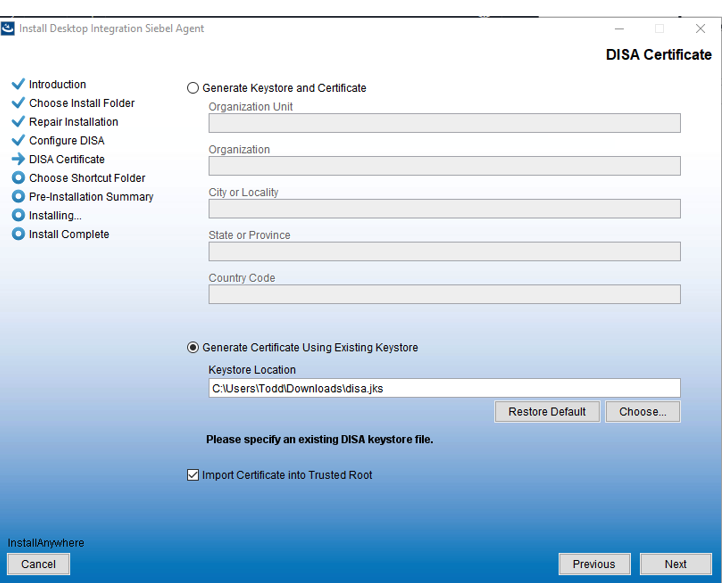Click the Configure DISA step label
Viewport: 723px width, 583px height.
pos(66,141)
